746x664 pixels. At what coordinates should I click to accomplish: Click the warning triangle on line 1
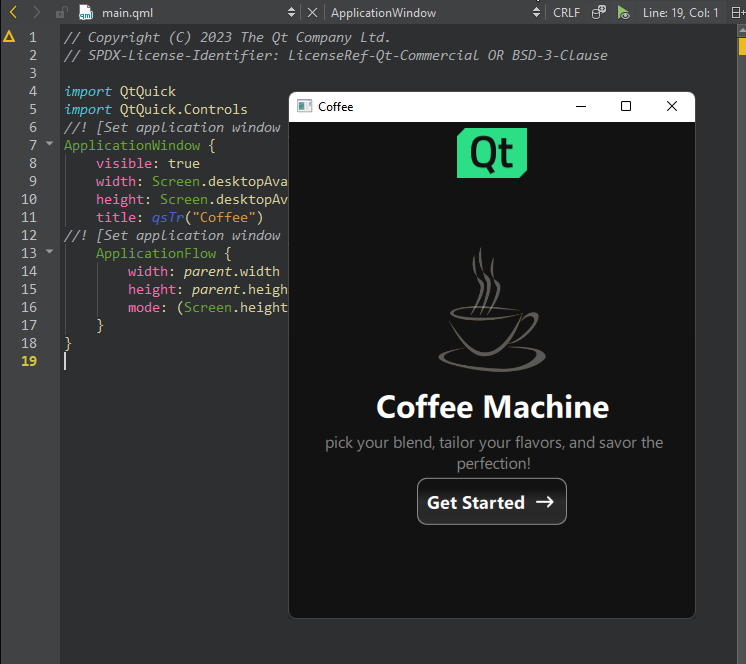(9, 37)
